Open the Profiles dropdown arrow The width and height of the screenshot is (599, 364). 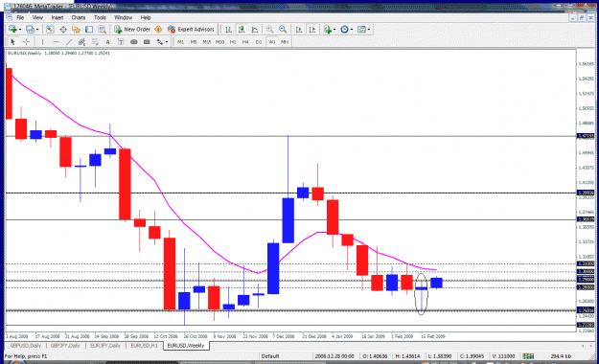(x=37, y=30)
